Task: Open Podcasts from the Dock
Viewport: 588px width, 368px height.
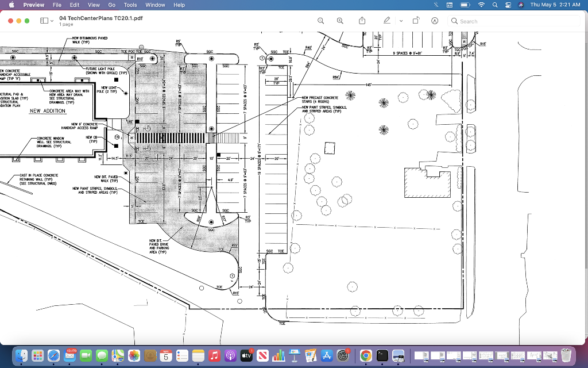Action: coord(230,355)
